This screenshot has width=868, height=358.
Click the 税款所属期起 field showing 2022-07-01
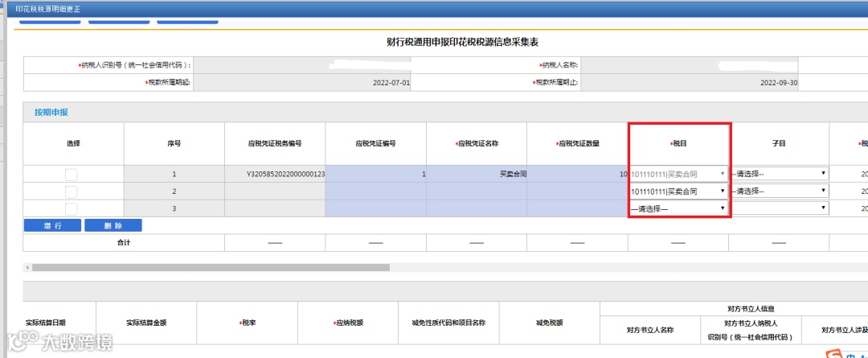(x=301, y=83)
